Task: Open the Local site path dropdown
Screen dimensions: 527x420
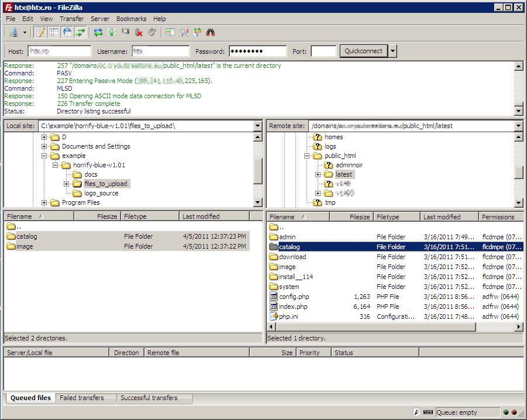Action: [x=258, y=126]
